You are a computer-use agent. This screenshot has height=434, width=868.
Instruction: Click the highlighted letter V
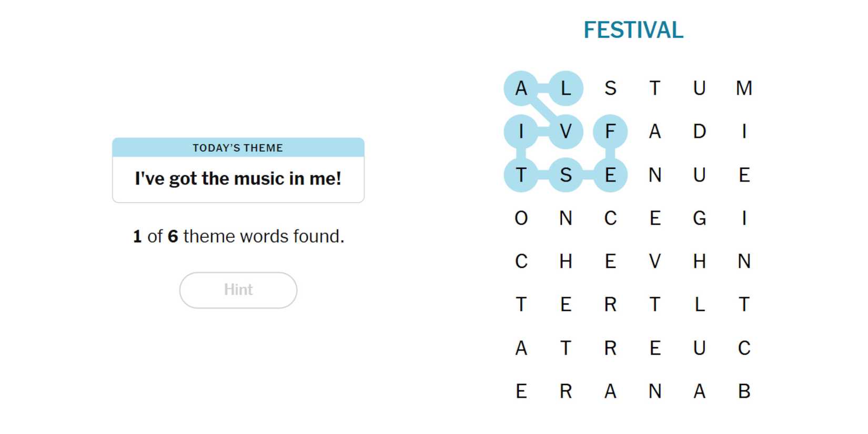pyautogui.click(x=566, y=132)
